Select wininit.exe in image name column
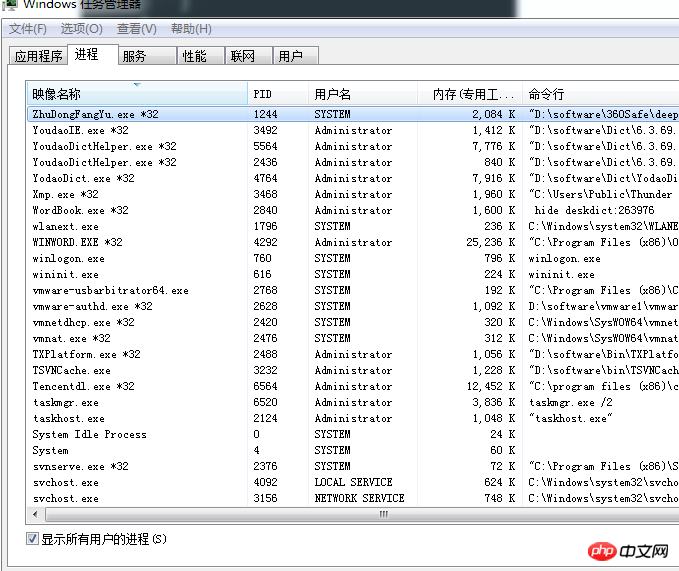 click(65, 274)
